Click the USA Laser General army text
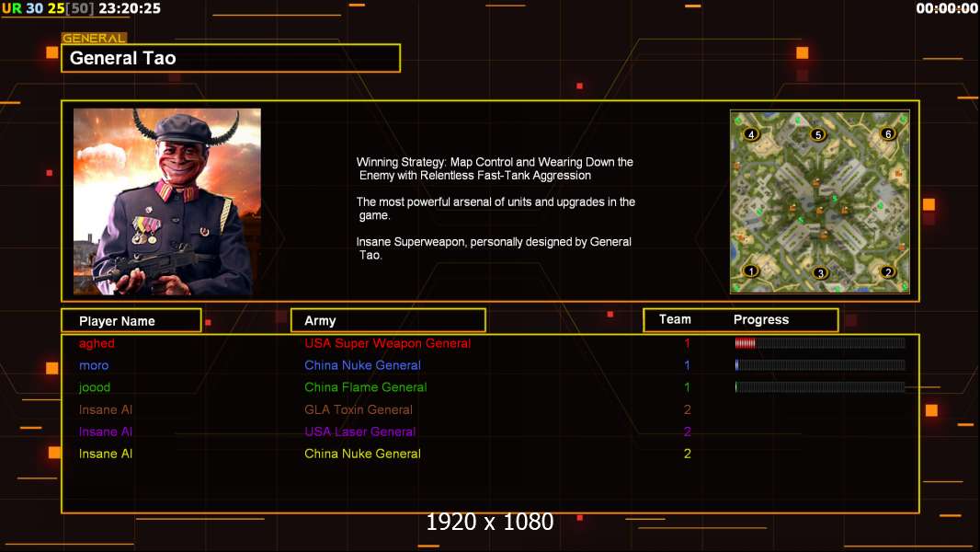The width and height of the screenshot is (980, 552). [x=360, y=431]
